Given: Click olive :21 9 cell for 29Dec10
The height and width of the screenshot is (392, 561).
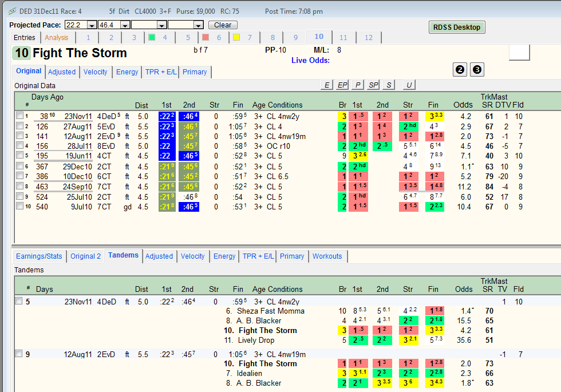Looking at the screenshot, I should pos(167,167).
